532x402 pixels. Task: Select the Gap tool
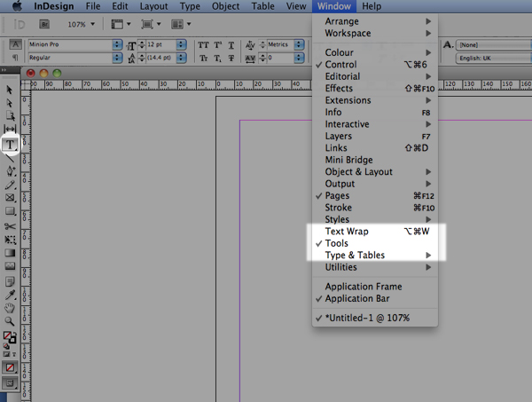tap(10, 129)
